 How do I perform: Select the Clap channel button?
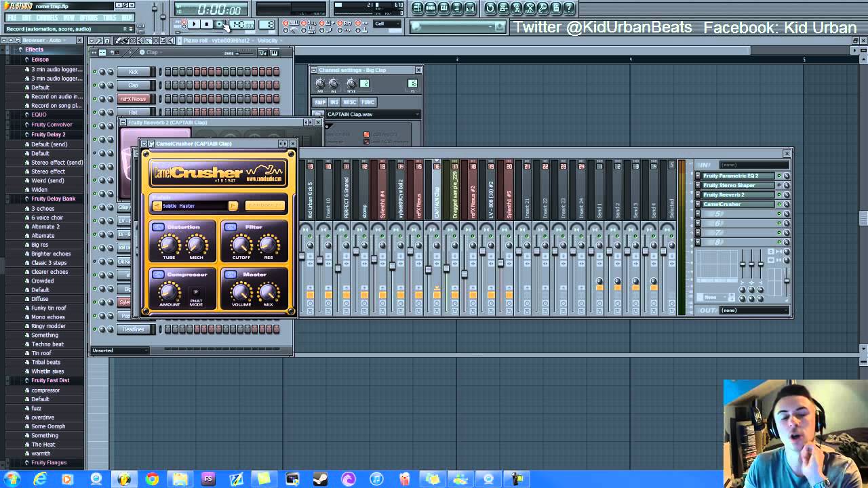click(133, 85)
